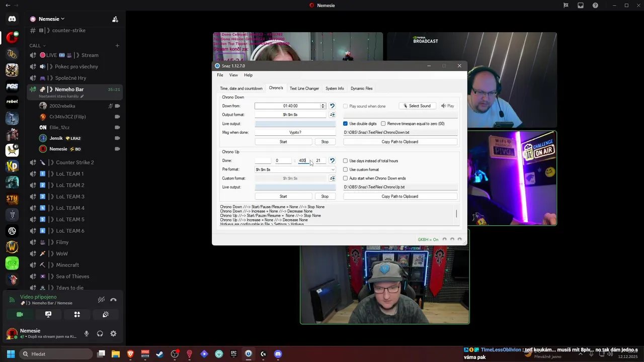Open OBS Studio from the taskbar

point(175,354)
